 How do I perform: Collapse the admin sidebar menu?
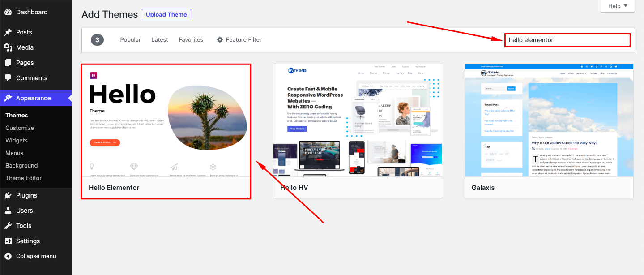[x=36, y=256]
